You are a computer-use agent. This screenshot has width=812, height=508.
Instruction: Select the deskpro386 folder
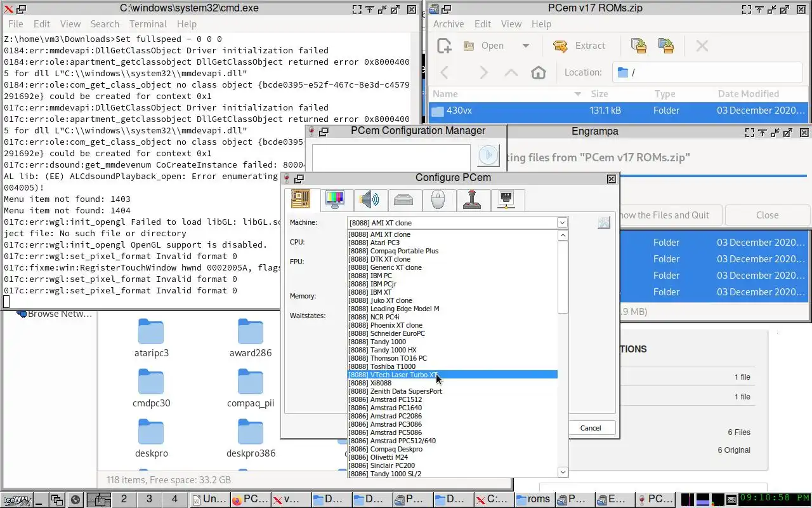click(251, 439)
